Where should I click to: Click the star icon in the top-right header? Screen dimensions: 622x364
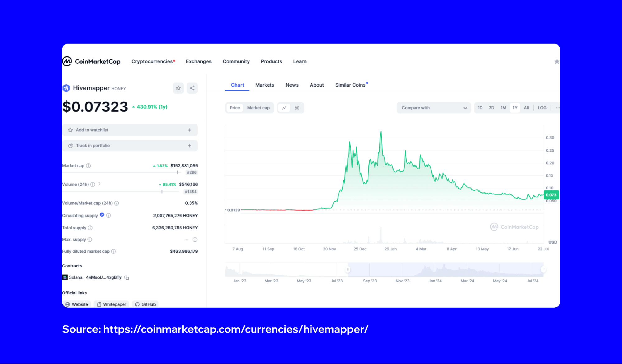tap(557, 62)
